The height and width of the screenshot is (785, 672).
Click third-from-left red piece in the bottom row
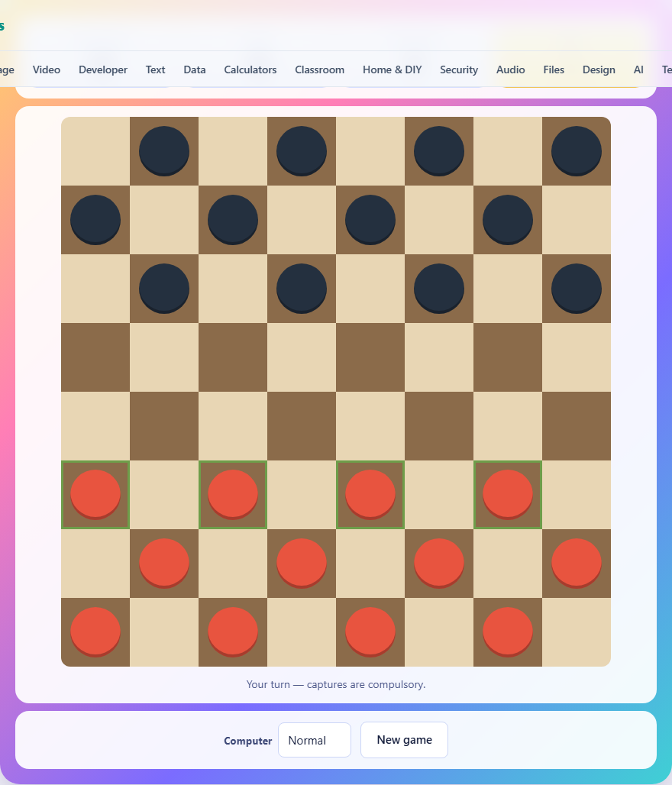(x=370, y=632)
